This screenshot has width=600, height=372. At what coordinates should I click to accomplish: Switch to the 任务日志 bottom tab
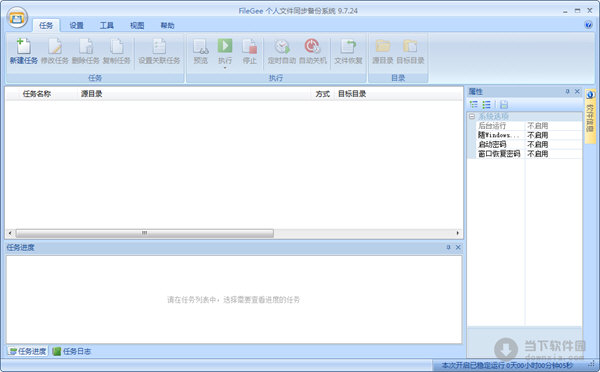(72, 351)
